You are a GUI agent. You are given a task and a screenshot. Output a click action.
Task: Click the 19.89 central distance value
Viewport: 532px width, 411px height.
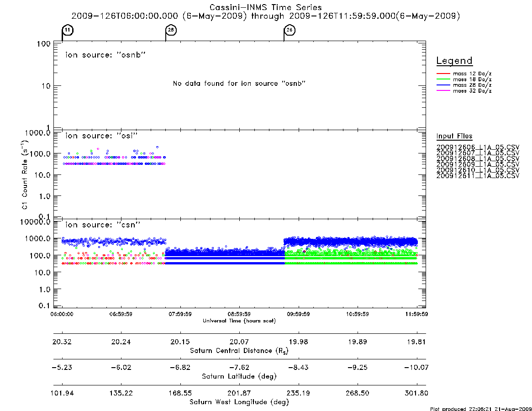click(357, 342)
